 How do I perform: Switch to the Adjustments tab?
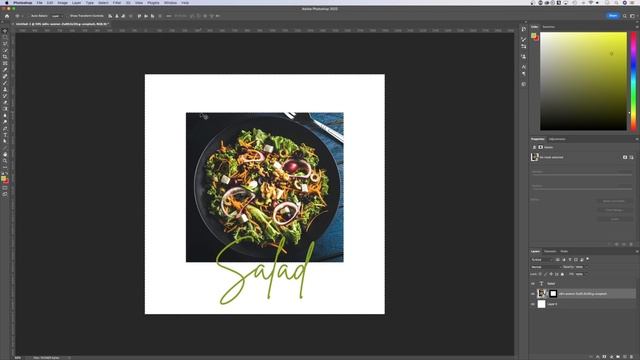click(x=557, y=139)
